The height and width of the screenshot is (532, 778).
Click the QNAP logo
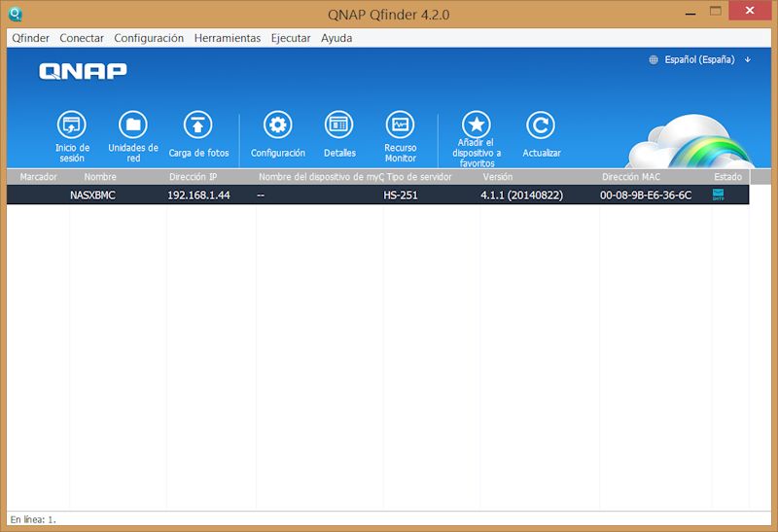[x=83, y=71]
